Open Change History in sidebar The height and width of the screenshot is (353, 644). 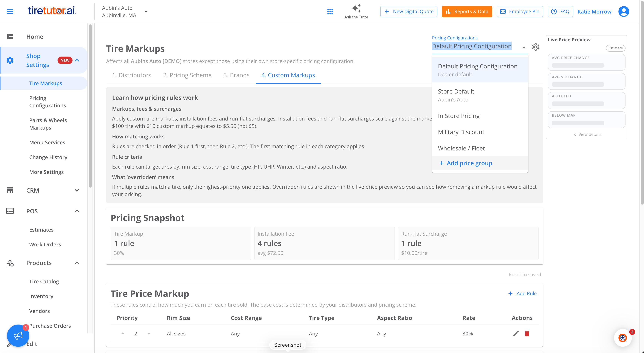48,157
